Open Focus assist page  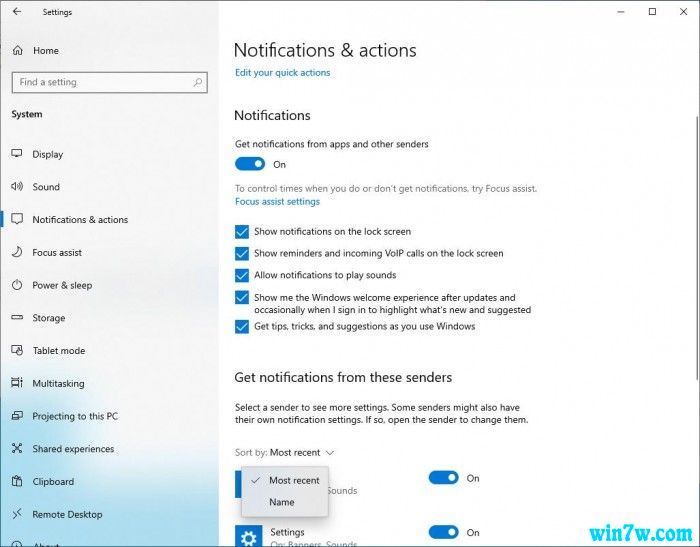(57, 252)
